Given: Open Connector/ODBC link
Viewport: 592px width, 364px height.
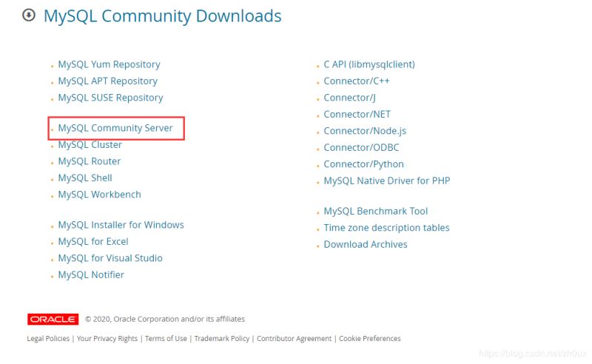Looking at the screenshot, I should pyautogui.click(x=361, y=147).
